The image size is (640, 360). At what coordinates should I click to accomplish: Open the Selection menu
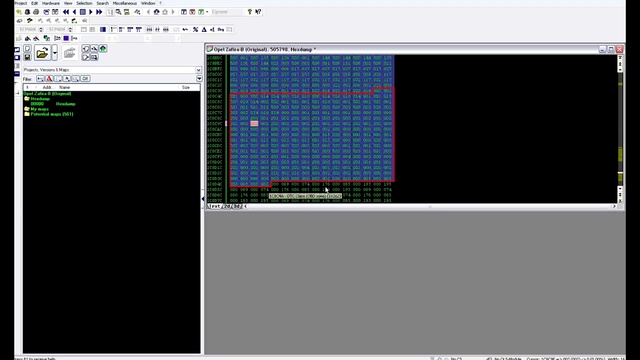coord(84,3)
